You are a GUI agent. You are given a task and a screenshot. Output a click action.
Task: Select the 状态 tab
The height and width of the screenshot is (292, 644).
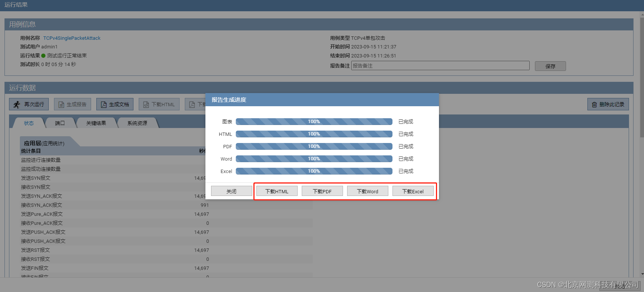(29, 123)
